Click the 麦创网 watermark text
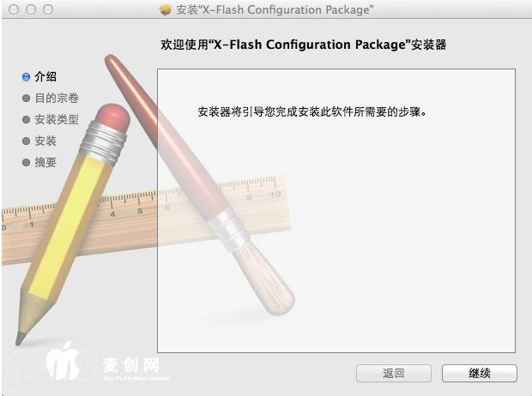Screen dimensions: 532x396 tap(130, 365)
